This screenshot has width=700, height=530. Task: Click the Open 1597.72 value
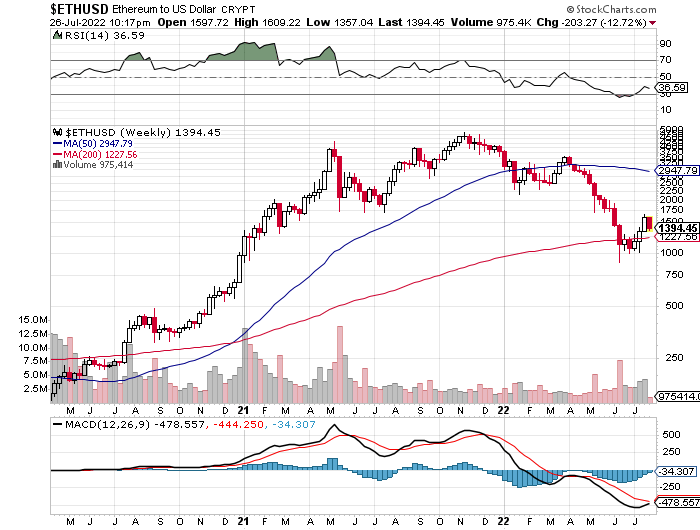pos(193,22)
